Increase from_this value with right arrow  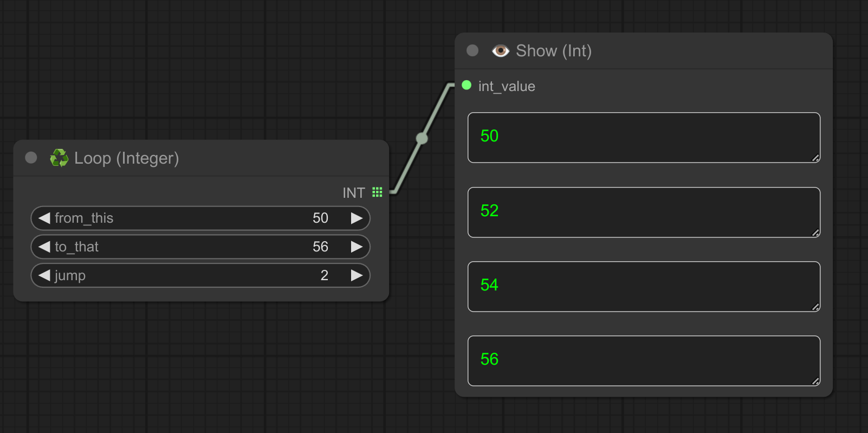tap(357, 218)
